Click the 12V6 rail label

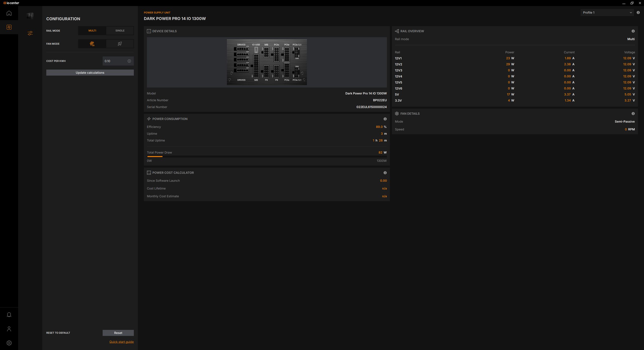(398, 89)
